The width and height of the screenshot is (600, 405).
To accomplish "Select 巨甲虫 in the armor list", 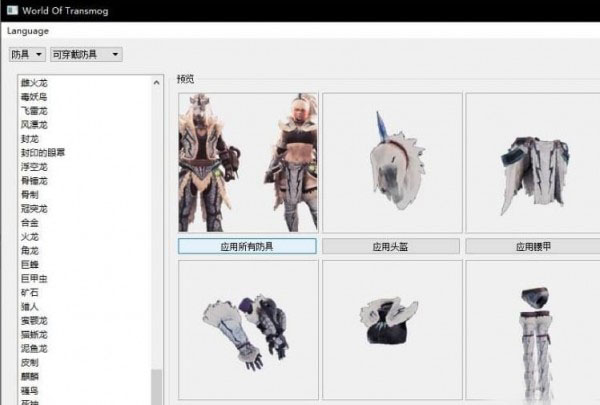I will 34,279.
